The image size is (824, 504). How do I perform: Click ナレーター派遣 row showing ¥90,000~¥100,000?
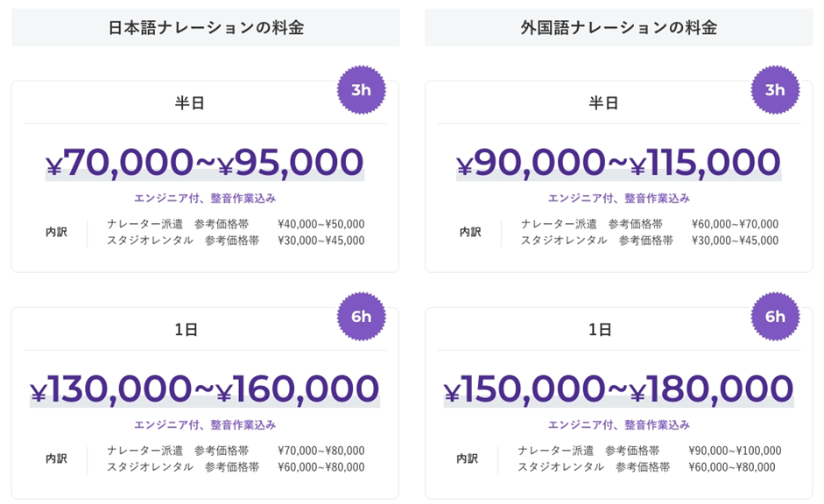coord(647,451)
